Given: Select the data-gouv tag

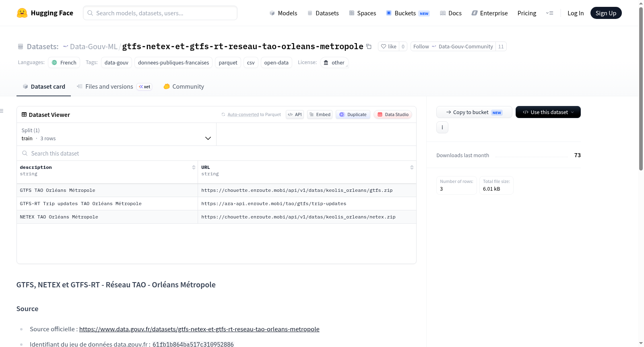Looking at the screenshot, I should click(x=116, y=62).
